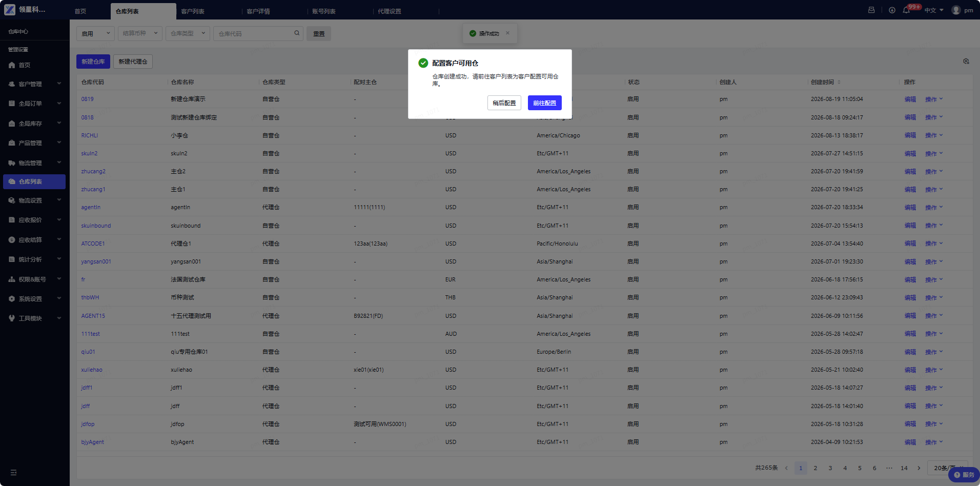The image size is (980, 486).
Task: Close the 操作成功 toast notification
Action: click(507, 33)
